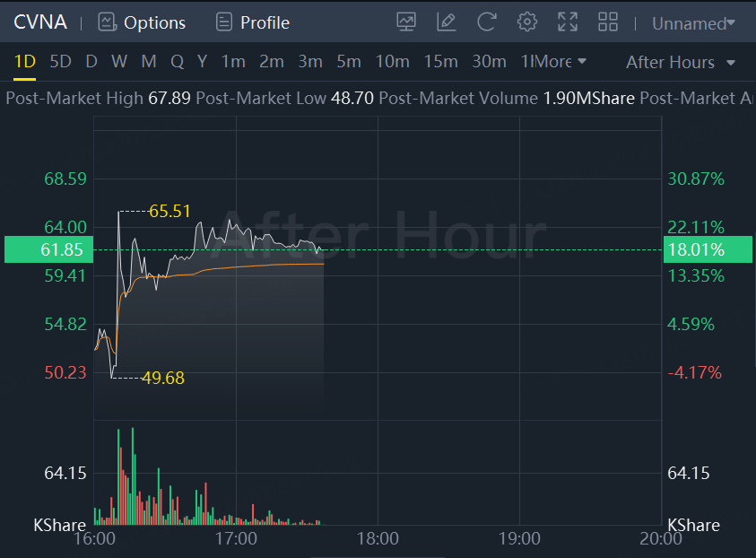Viewport: 756px width, 558px height.
Task: Click the CVNA ticker symbol
Action: tap(40, 22)
